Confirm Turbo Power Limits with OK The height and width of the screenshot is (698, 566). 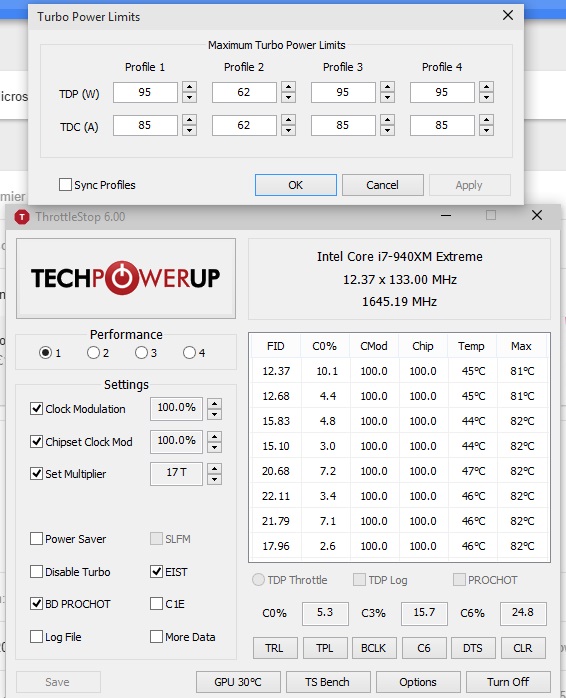(296, 185)
